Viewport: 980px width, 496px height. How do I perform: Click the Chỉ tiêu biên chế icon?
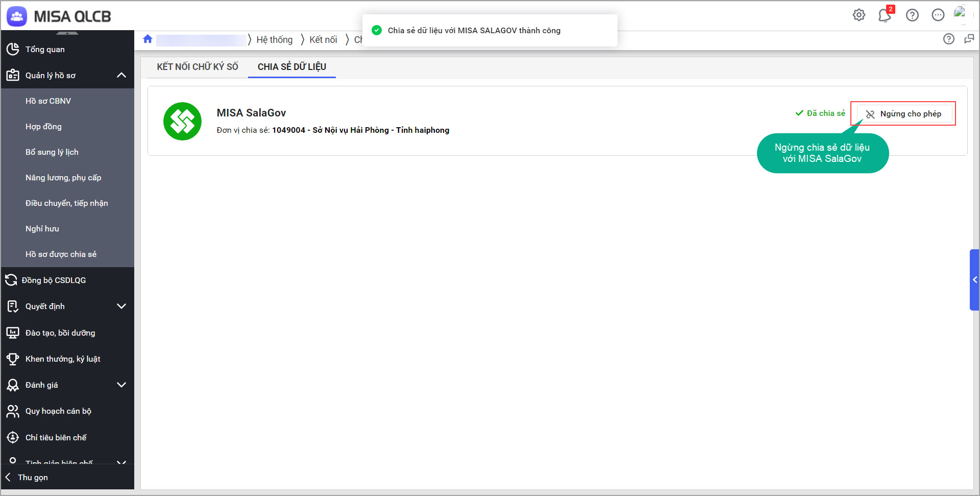point(13,437)
